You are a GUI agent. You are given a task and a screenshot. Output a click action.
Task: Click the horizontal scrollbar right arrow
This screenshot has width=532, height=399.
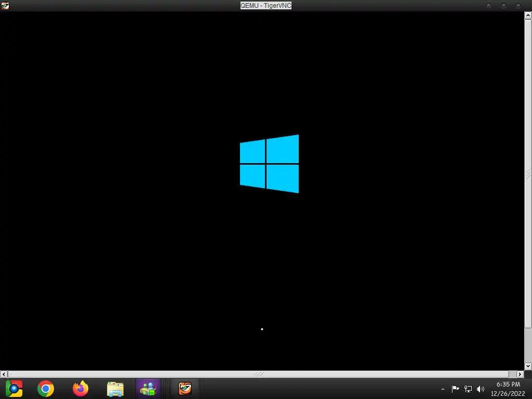pos(520,374)
